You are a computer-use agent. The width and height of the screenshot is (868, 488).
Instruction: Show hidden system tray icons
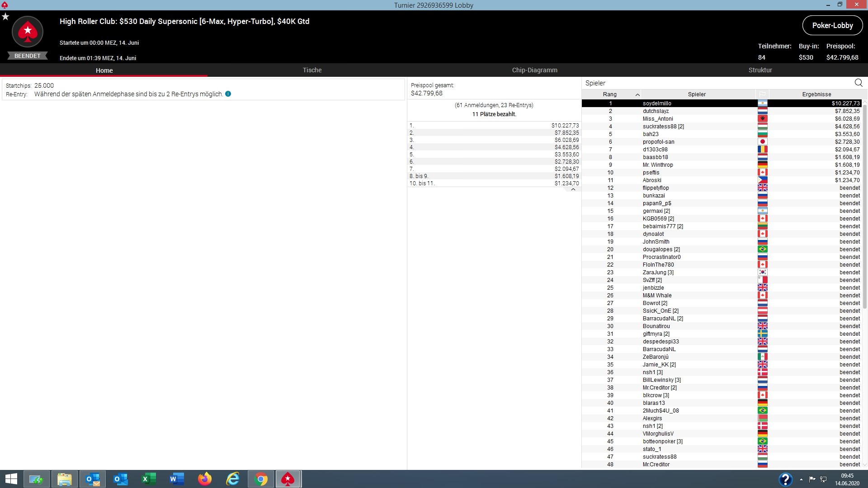coord(801,479)
